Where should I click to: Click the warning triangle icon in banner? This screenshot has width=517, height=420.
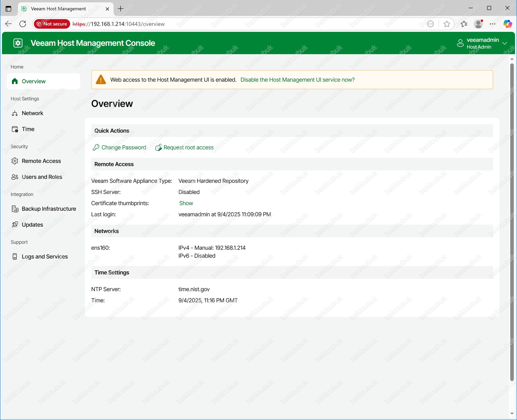tap(101, 80)
